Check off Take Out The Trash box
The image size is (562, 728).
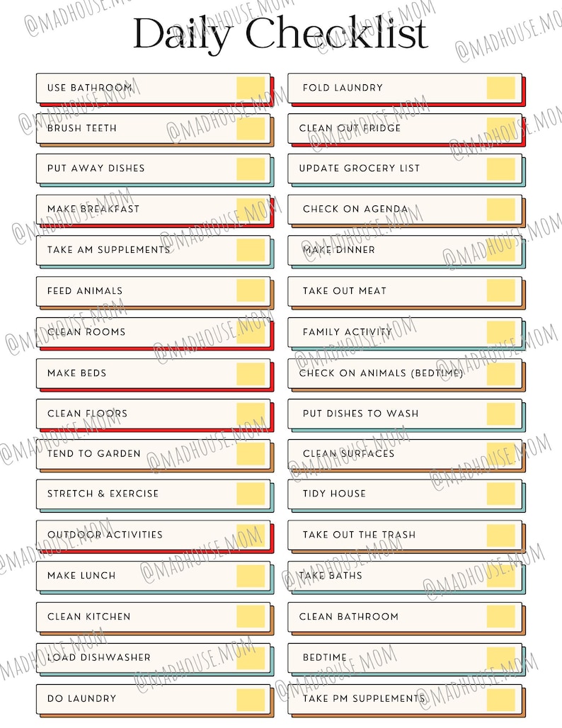pyautogui.click(x=500, y=535)
